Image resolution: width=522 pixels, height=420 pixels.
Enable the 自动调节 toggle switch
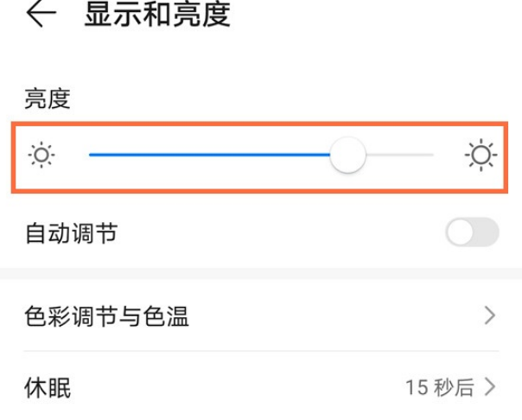click(x=472, y=232)
